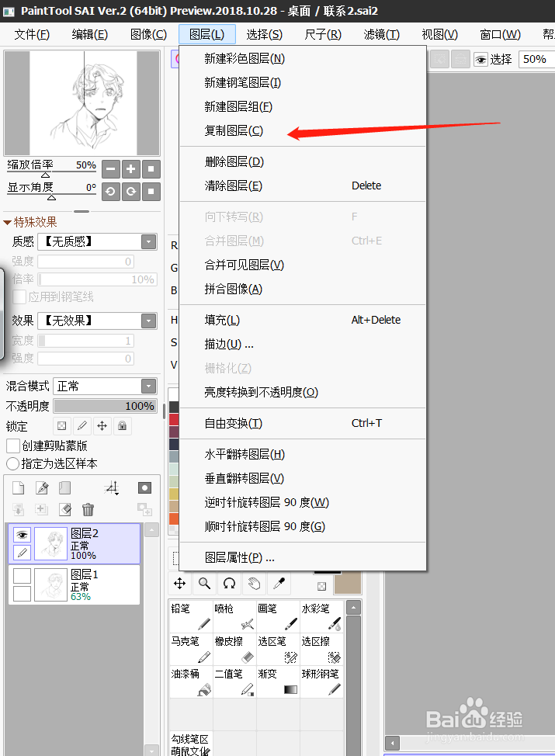Rotate view counterclockwise button
The width and height of the screenshot is (555, 756).
110,192
